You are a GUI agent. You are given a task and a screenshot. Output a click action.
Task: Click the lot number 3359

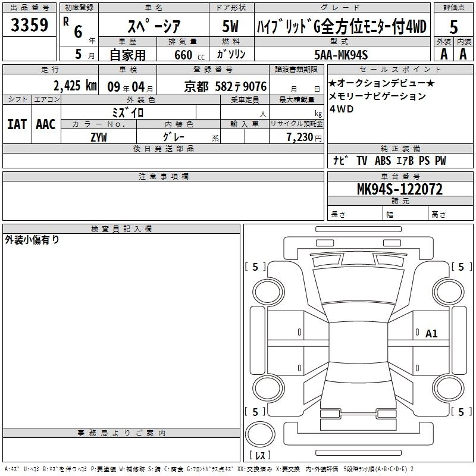click(29, 25)
